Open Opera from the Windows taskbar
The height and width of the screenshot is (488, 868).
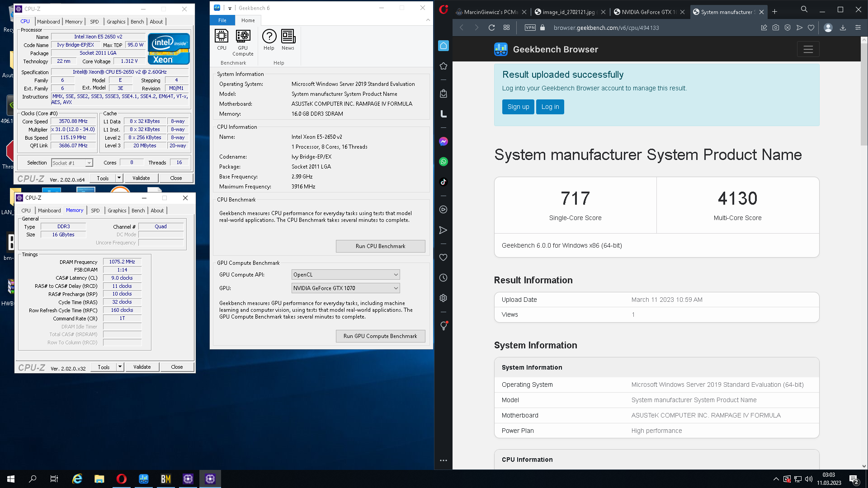tap(121, 479)
